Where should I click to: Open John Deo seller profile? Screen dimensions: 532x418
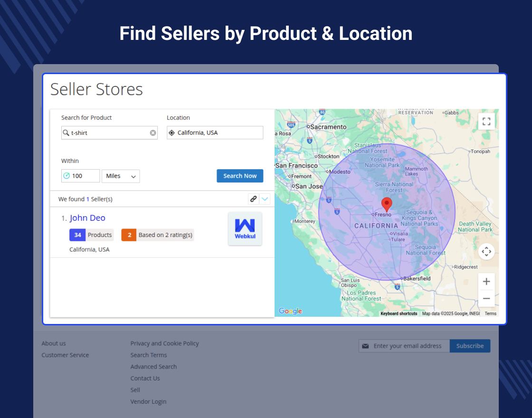pos(87,218)
